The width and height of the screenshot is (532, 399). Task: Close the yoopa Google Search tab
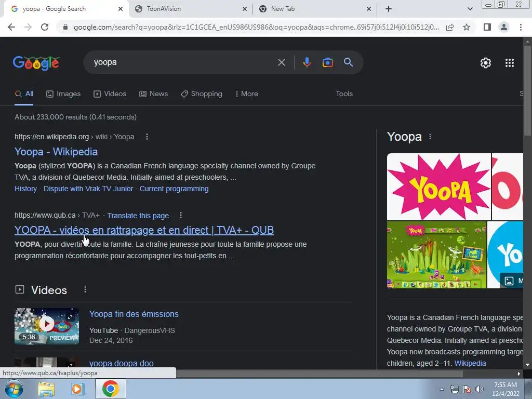(121, 9)
